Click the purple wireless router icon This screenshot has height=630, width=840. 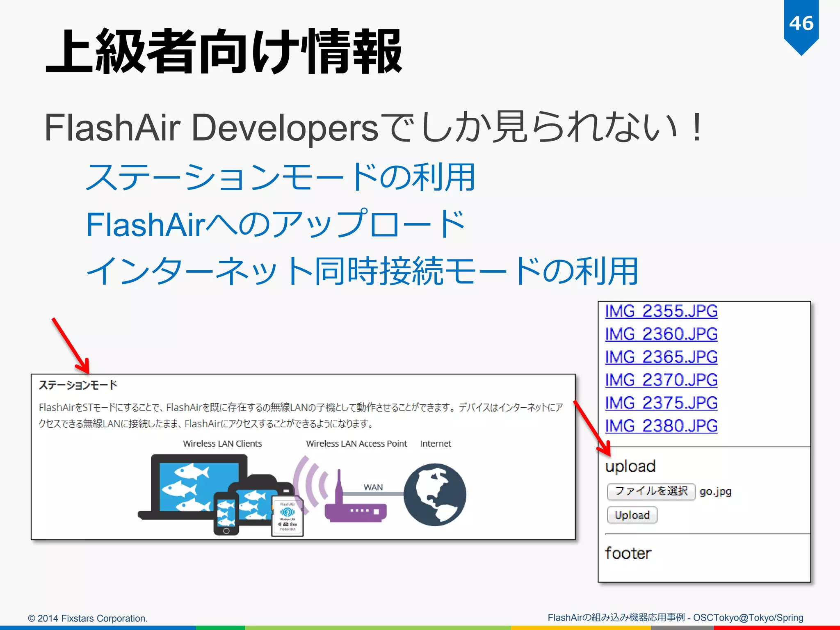(355, 497)
